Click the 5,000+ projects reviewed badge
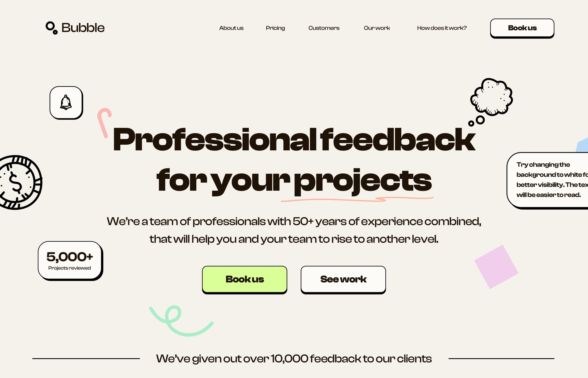 69,260
